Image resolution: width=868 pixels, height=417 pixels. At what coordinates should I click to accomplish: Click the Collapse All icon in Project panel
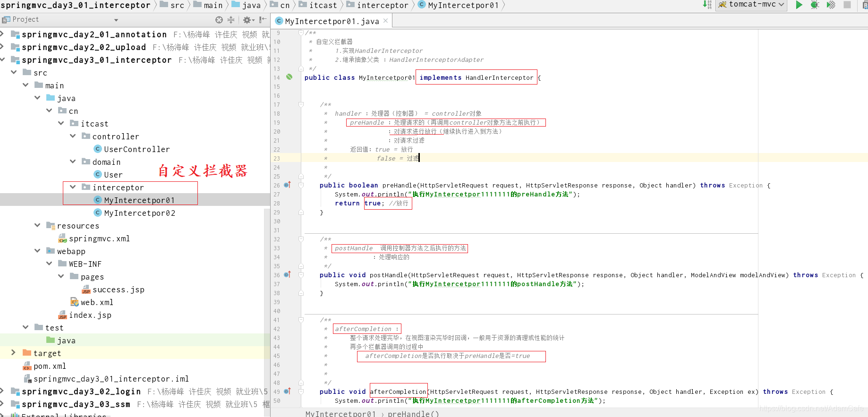click(x=231, y=20)
